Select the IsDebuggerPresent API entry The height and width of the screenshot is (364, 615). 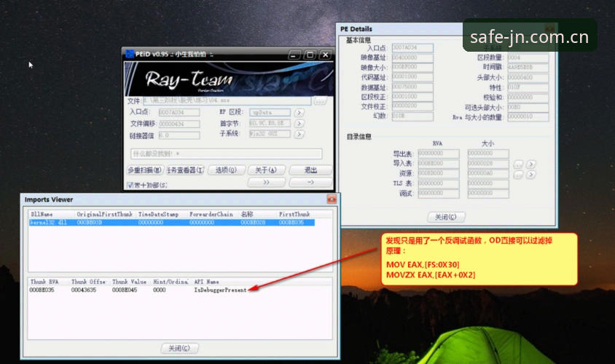click(221, 290)
